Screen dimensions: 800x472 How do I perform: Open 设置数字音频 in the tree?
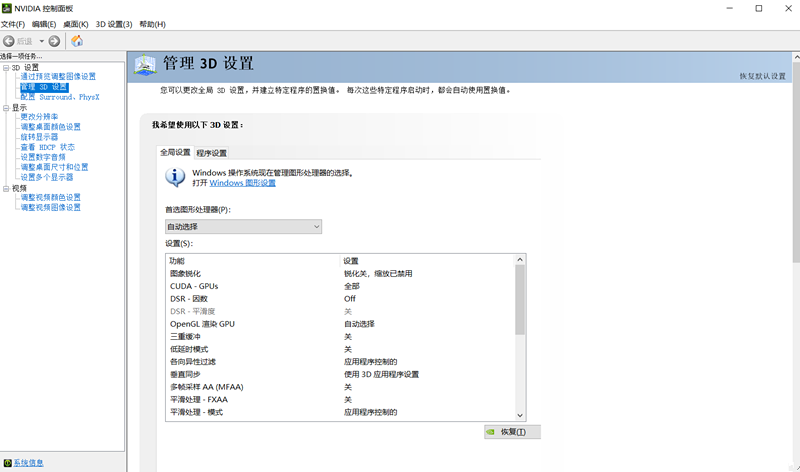43,157
